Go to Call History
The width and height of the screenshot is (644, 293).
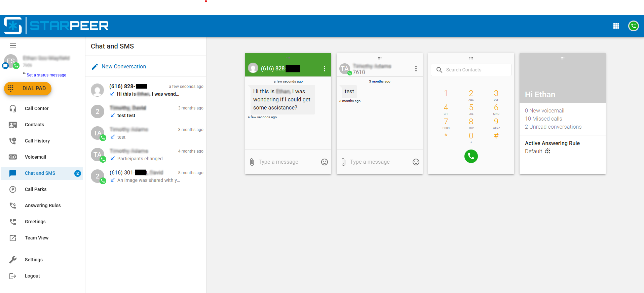37,141
